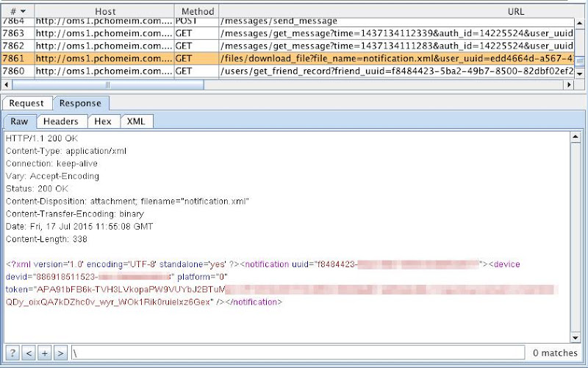Click the history table horizontal scrollbar thumb
588x368 pixels.
coord(107,85)
